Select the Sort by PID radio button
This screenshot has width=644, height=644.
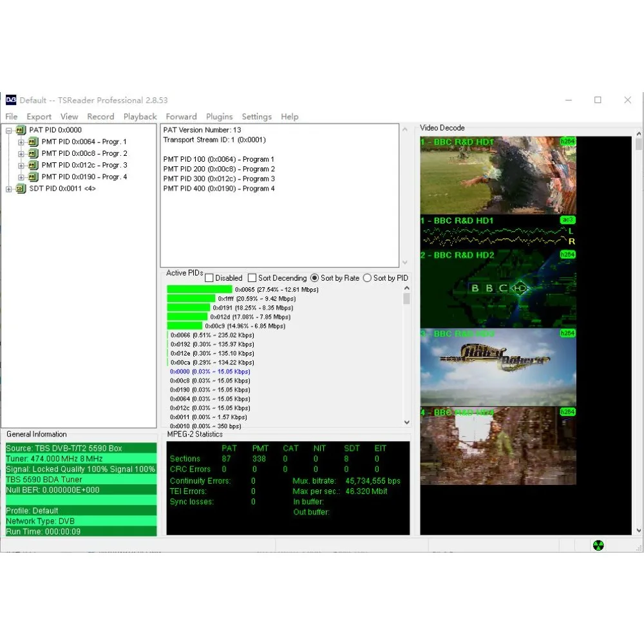(x=367, y=278)
